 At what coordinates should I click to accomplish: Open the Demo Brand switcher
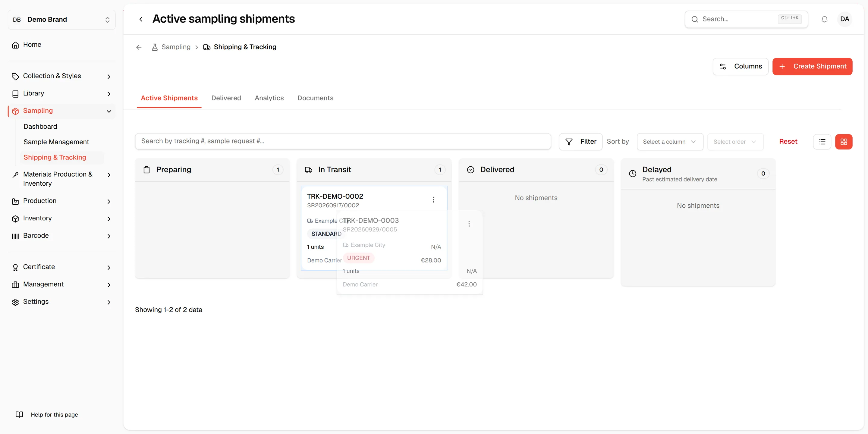click(61, 20)
